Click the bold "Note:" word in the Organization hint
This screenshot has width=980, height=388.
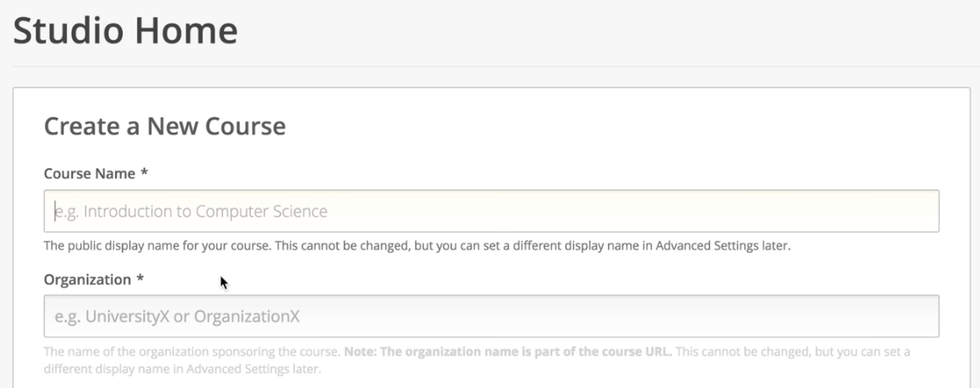tap(360, 352)
